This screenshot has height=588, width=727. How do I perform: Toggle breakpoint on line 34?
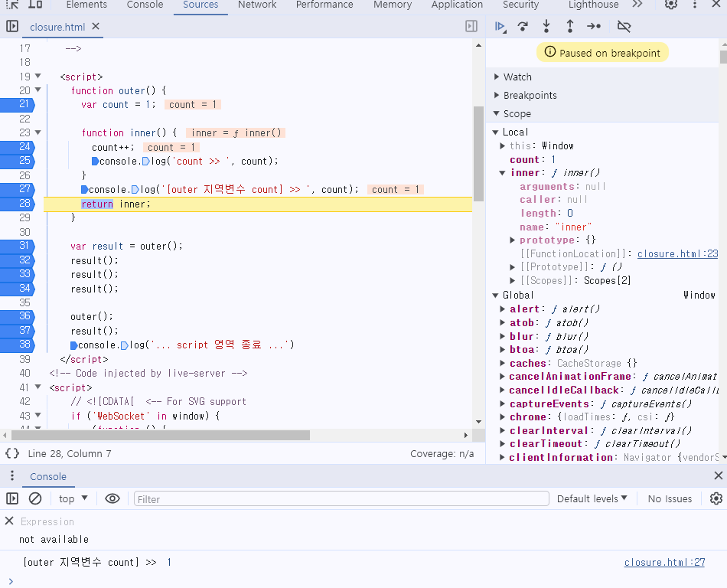(18, 289)
